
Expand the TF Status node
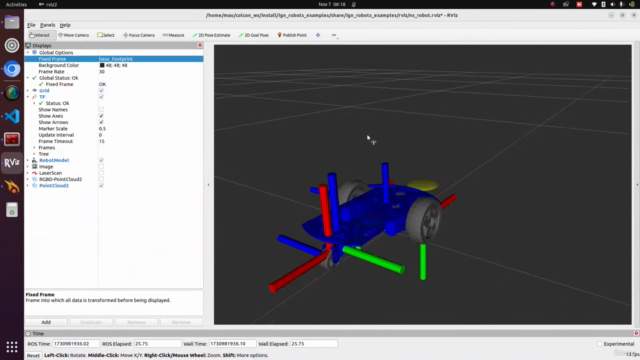coord(34,103)
